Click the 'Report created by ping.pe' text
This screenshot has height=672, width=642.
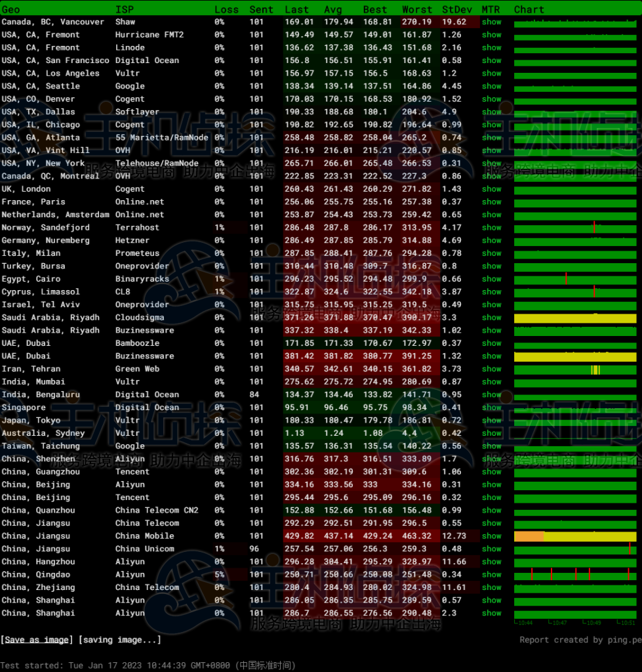point(580,640)
